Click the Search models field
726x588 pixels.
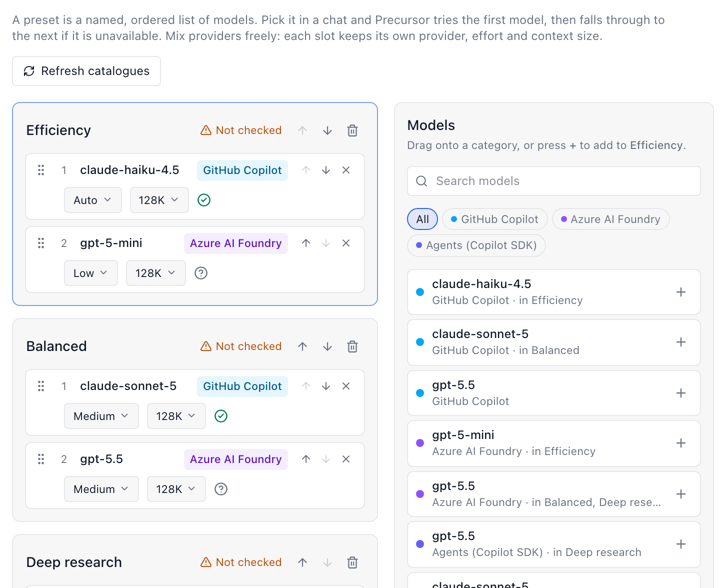point(554,181)
